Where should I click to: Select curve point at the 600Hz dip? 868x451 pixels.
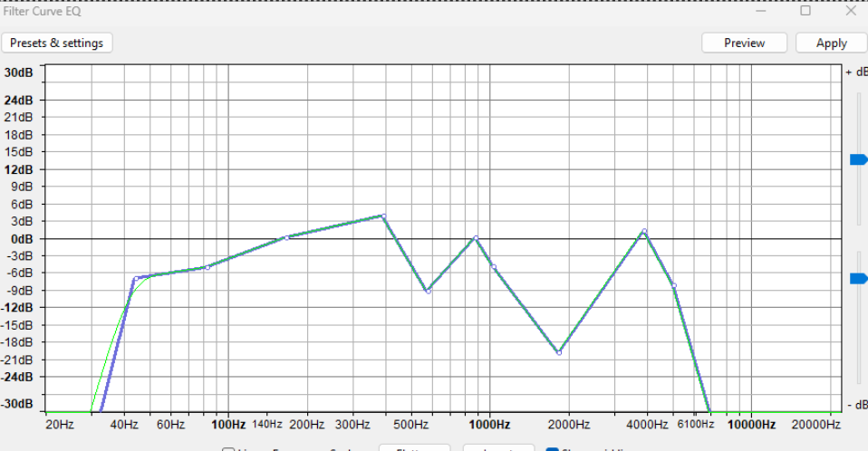428,291
